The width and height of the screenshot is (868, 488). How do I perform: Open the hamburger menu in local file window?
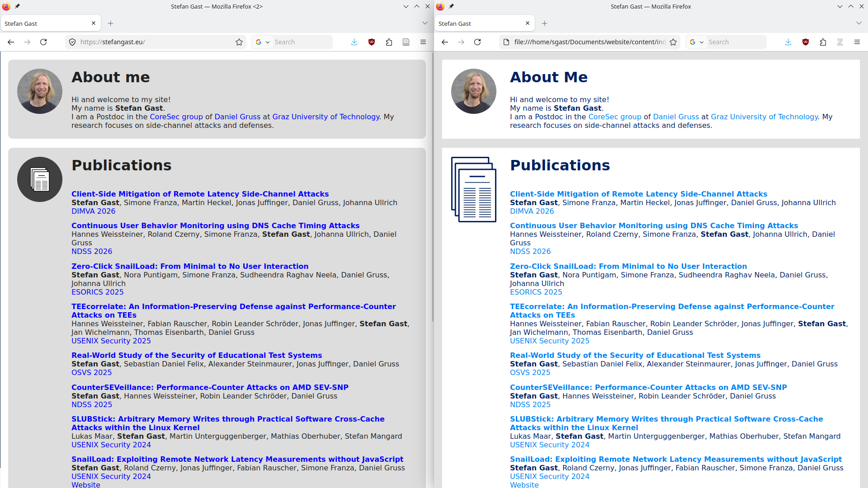[857, 42]
